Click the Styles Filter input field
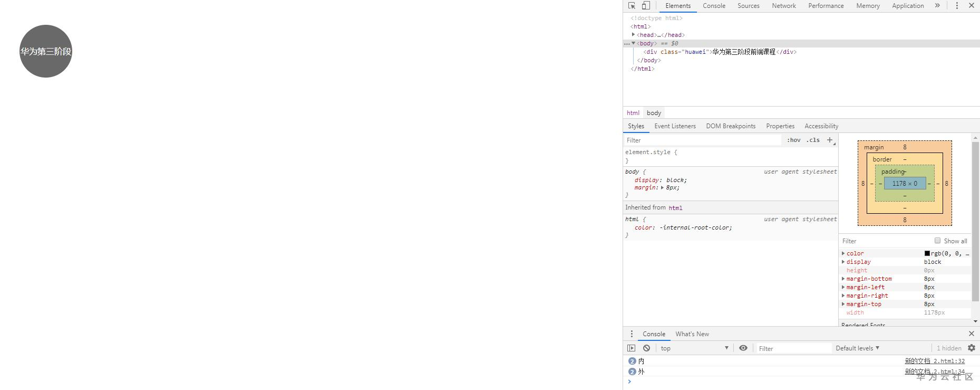 click(x=703, y=140)
